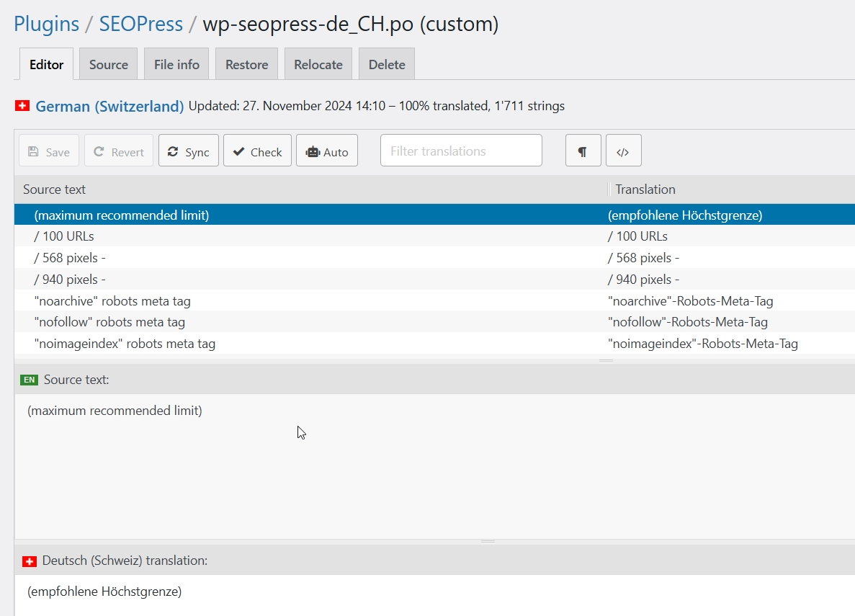Viewport: 855px width, 616px height.
Task: Go to the Relocate tab
Action: (x=318, y=64)
